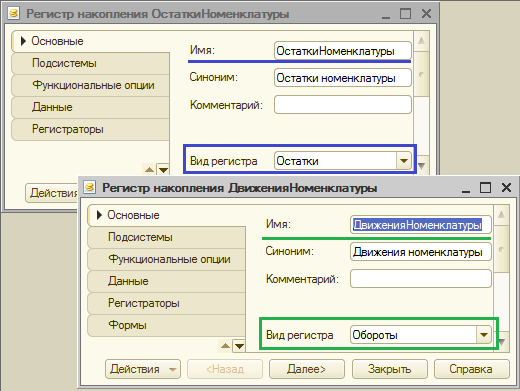Select Подсистемы tab in ДвиженияНоменклатуры window

pos(167,237)
